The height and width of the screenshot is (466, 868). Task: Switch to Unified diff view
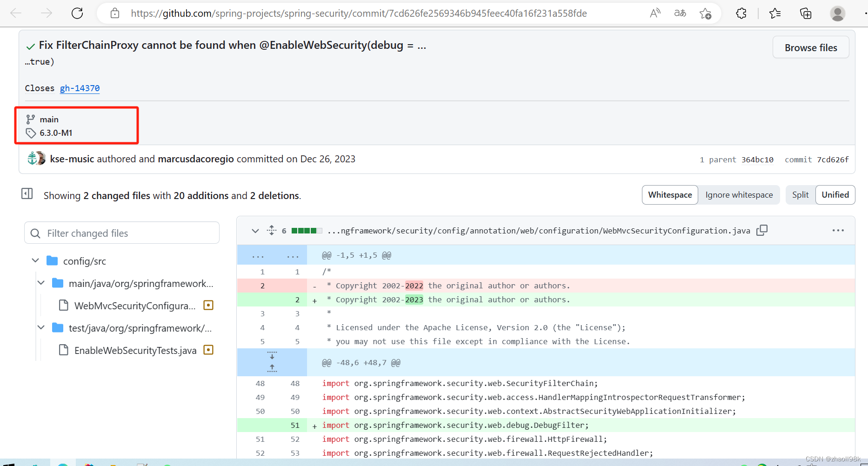835,195
